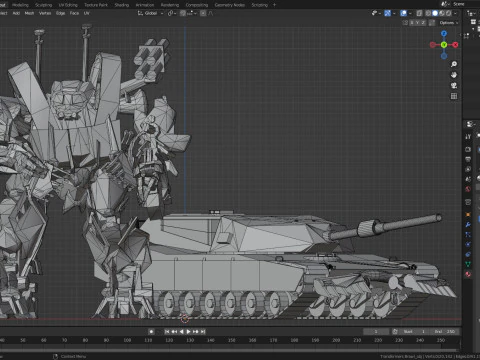Open the gizmo options dropdown arrow
The width and height of the screenshot is (480, 360).
[x=394, y=13]
